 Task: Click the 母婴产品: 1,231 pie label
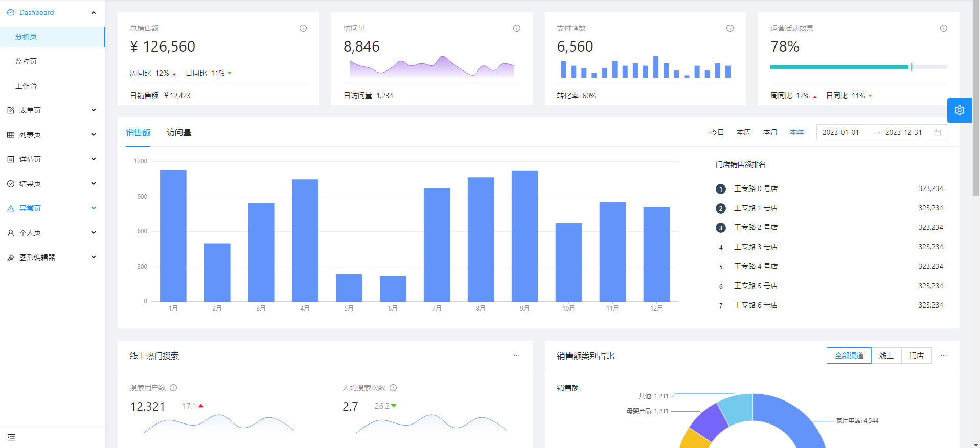(648, 411)
